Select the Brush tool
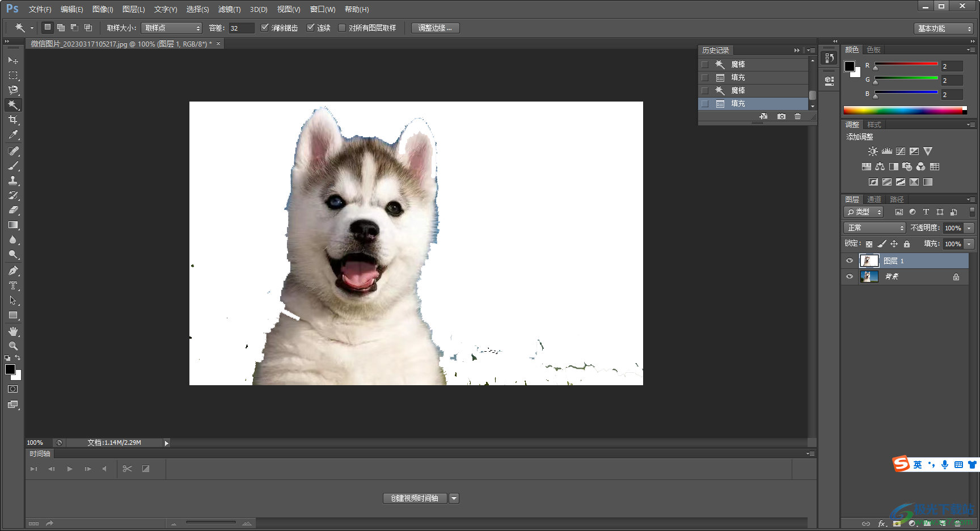The width and height of the screenshot is (980, 531). coord(13,166)
